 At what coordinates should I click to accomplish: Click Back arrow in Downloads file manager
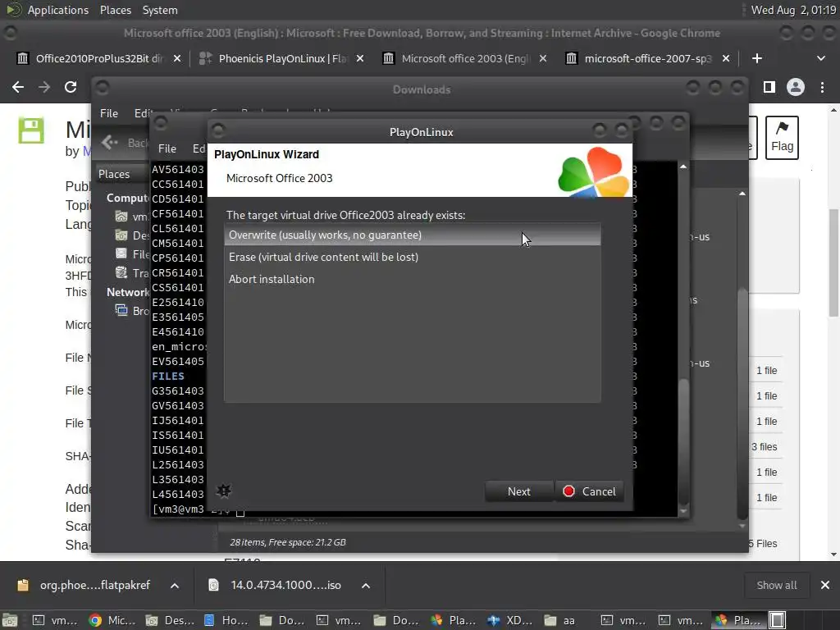pyautogui.click(x=110, y=142)
